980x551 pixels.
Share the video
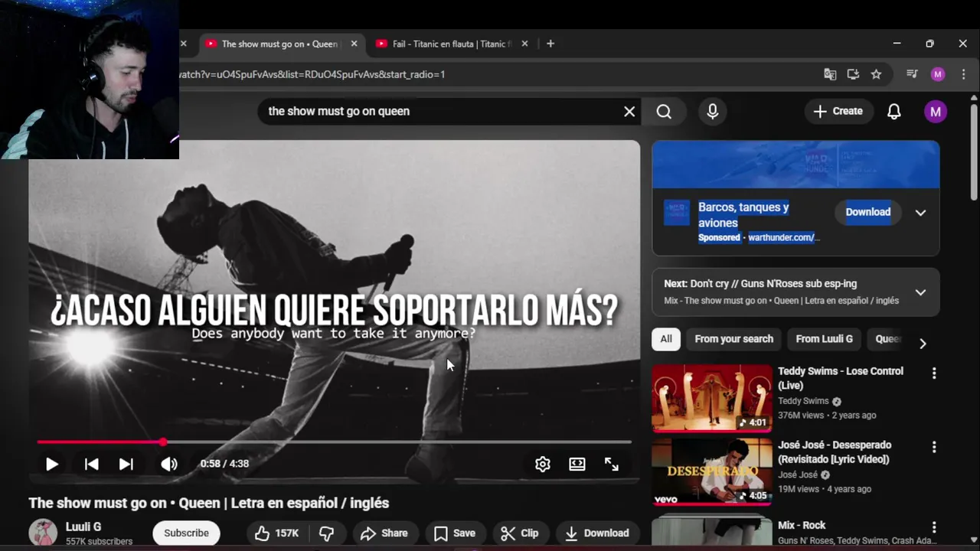(384, 533)
